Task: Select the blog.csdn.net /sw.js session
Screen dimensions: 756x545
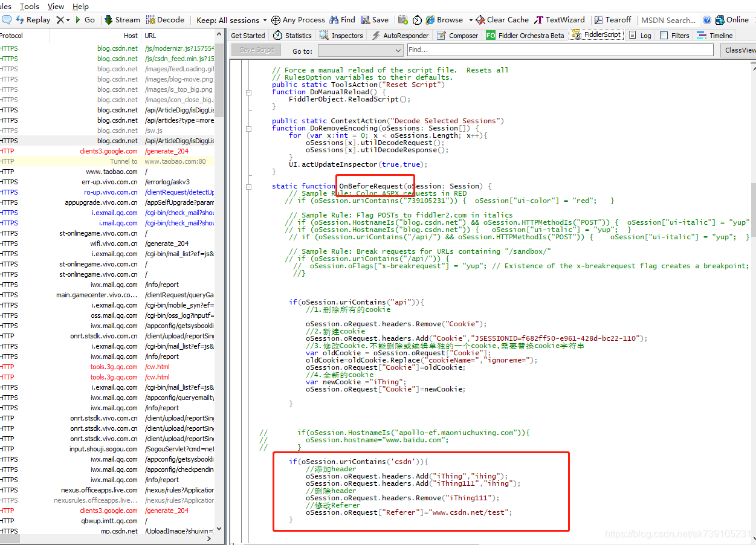Action: (108, 131)
